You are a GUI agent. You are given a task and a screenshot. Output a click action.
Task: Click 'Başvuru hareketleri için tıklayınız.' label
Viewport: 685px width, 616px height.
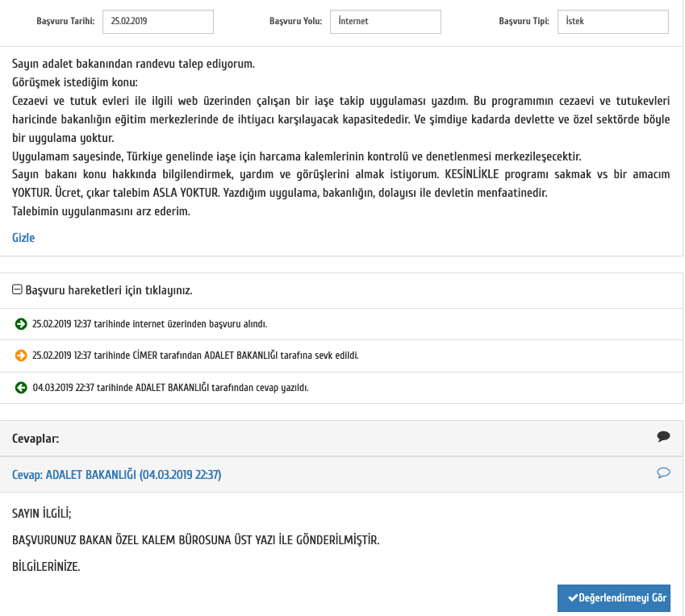pos(109,290)
